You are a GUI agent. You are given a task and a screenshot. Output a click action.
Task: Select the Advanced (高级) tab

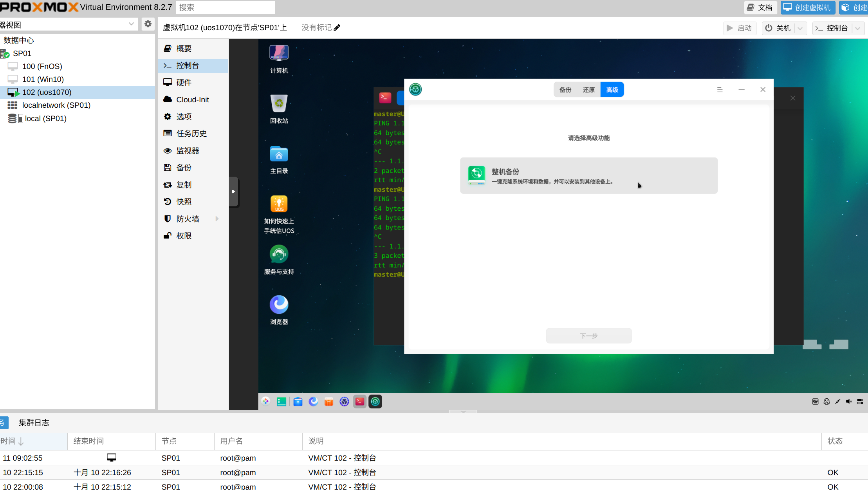[x=612, y=90]
